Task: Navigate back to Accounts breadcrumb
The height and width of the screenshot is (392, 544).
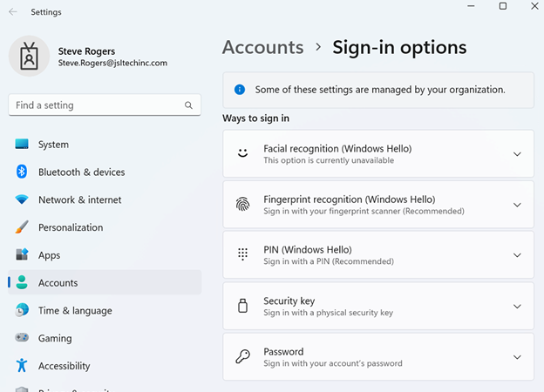Action: pos(262,47)
